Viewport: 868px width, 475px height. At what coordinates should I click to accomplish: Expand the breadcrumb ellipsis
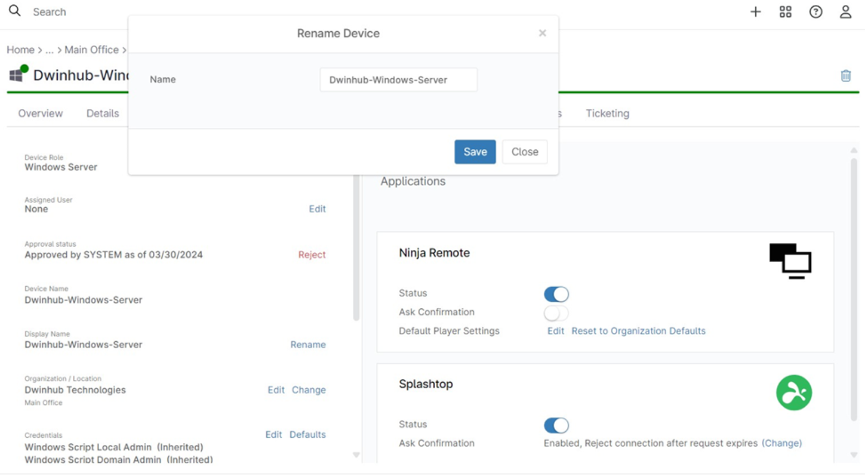pos(49,49)
